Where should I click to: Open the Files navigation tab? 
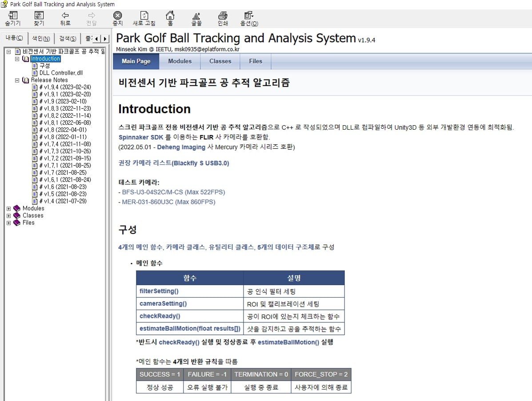[x=256, y=61]
